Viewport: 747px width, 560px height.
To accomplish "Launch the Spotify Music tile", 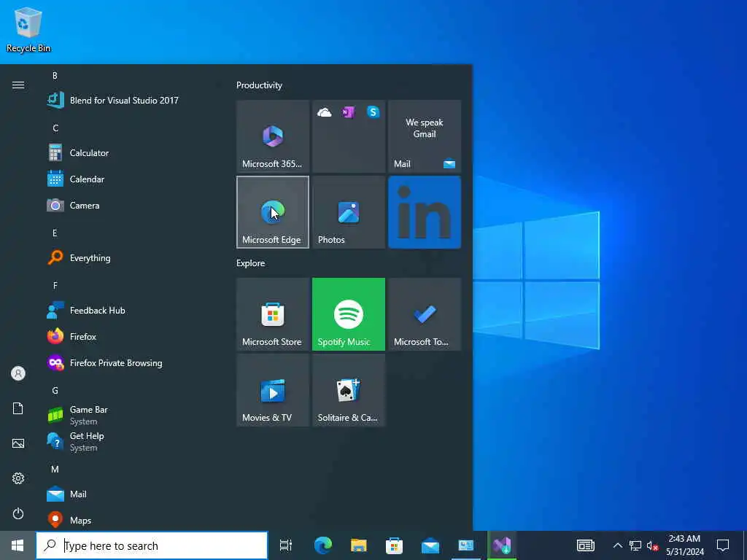I will (348, 314).
